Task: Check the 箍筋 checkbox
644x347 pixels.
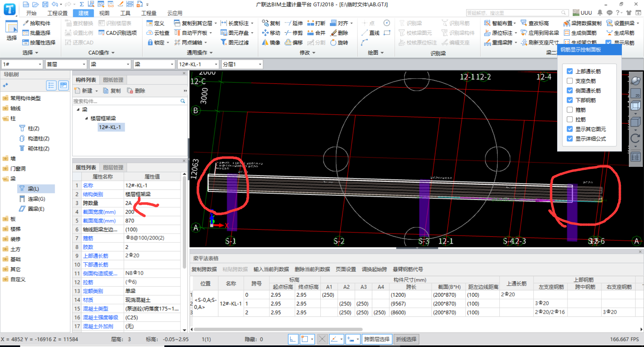Action: pos(570,110)
